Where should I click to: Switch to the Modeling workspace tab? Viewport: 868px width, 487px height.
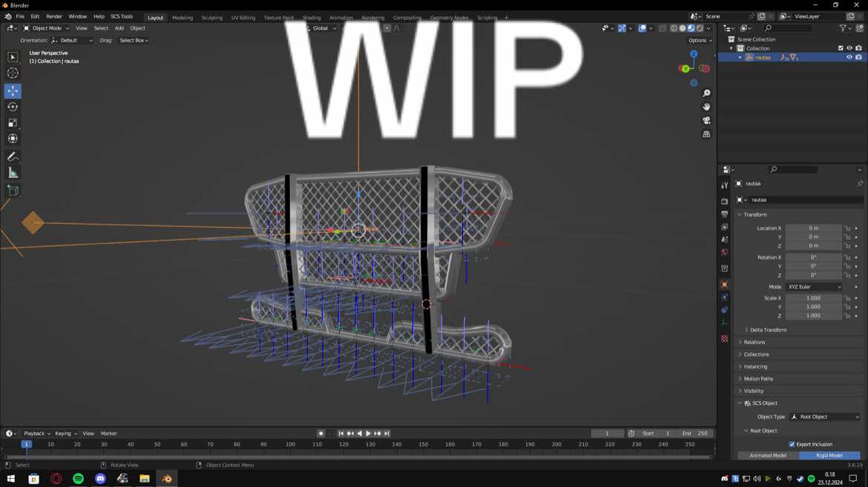click(x=183, y=18)
